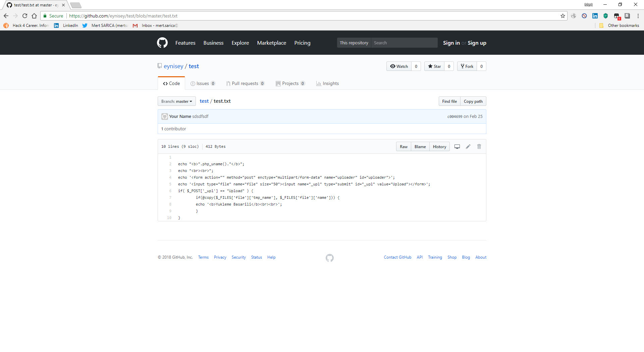Click the browser address bar URL

point(123,16)
